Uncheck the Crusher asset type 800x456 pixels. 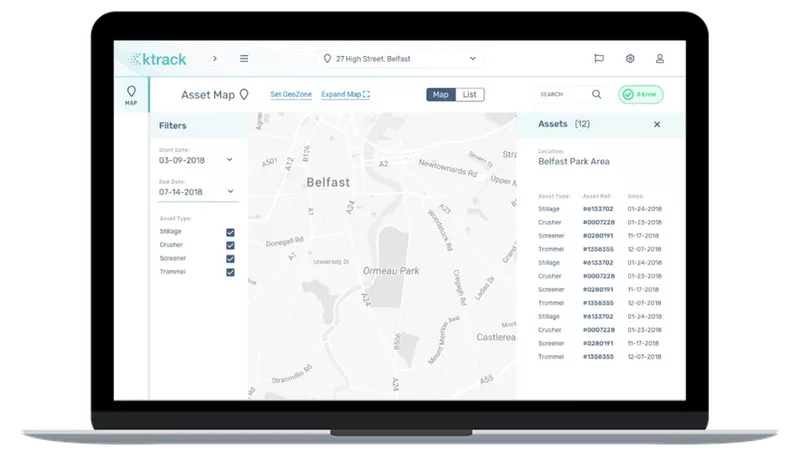click(x=231, y=245)
